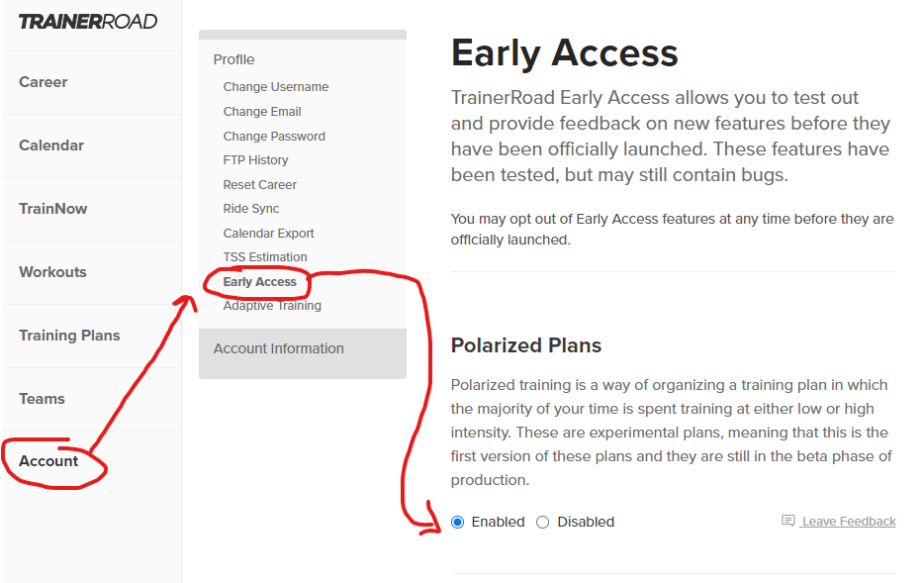This screenshot has width=924, height=583.
Task: Collapse the Profile section header
Action: [234, 59]
